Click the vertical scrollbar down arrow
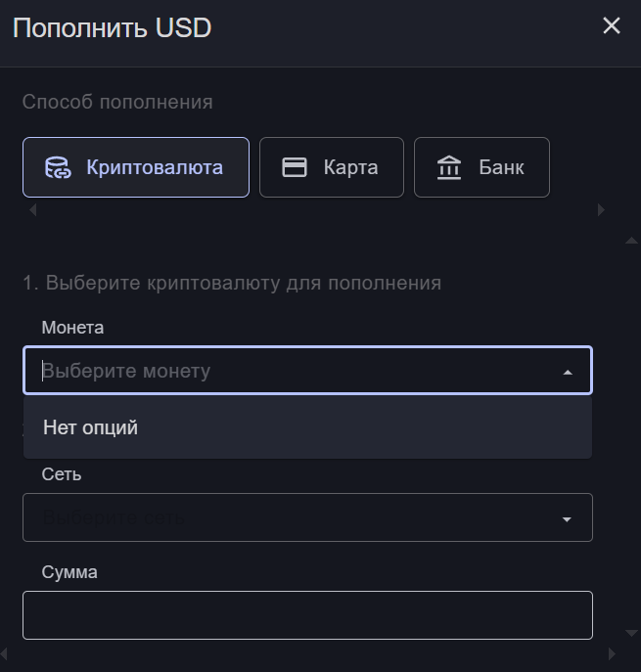 click(631, 635)
